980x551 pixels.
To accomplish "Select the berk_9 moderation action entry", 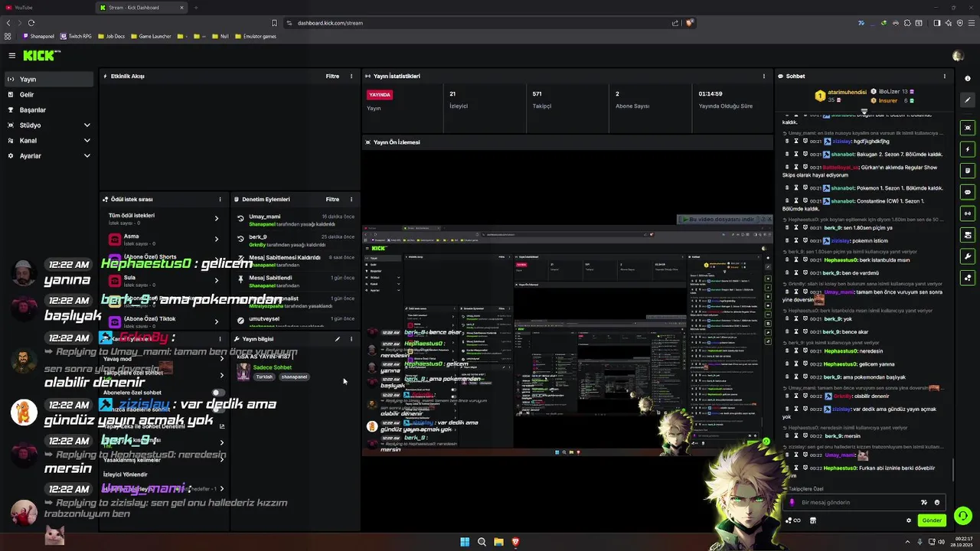I will point(295,240).
